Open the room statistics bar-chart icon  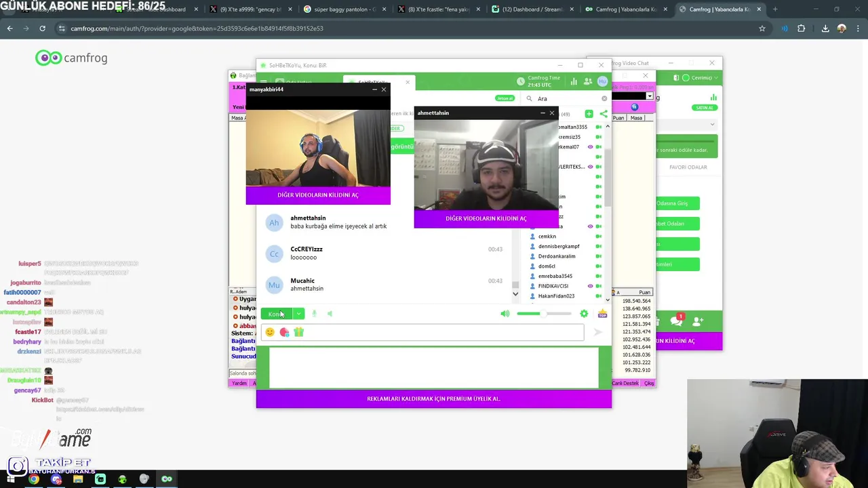[x=574, y=81]
